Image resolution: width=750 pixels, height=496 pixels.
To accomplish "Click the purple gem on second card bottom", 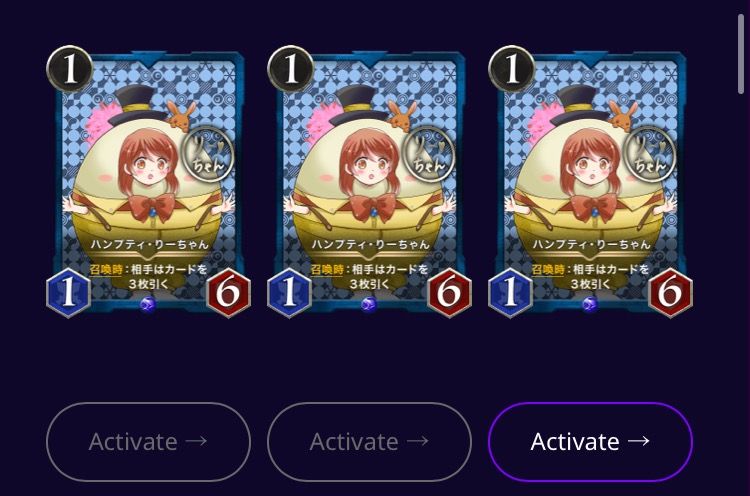I will (x=369, y=304).
